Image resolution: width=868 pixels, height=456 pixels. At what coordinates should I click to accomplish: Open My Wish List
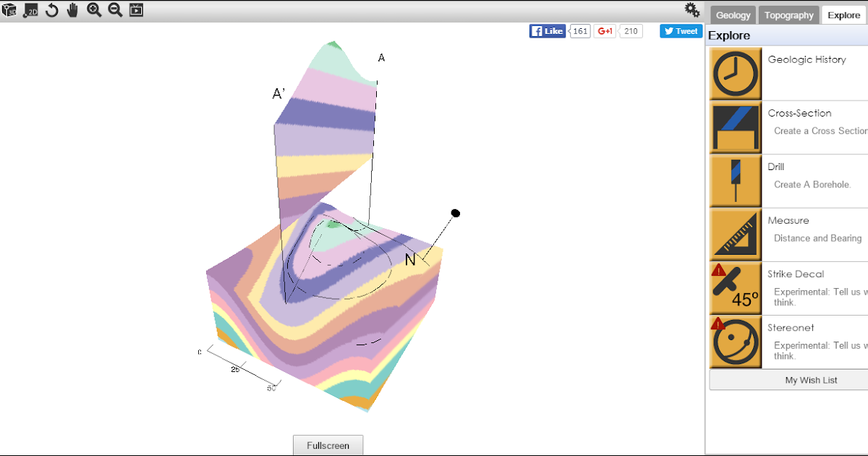(x=812, y=379)
